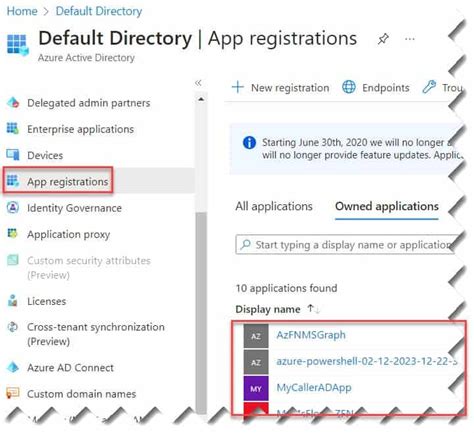
Task: Open Licenses in the sidebar
Action: coord(47,301)
